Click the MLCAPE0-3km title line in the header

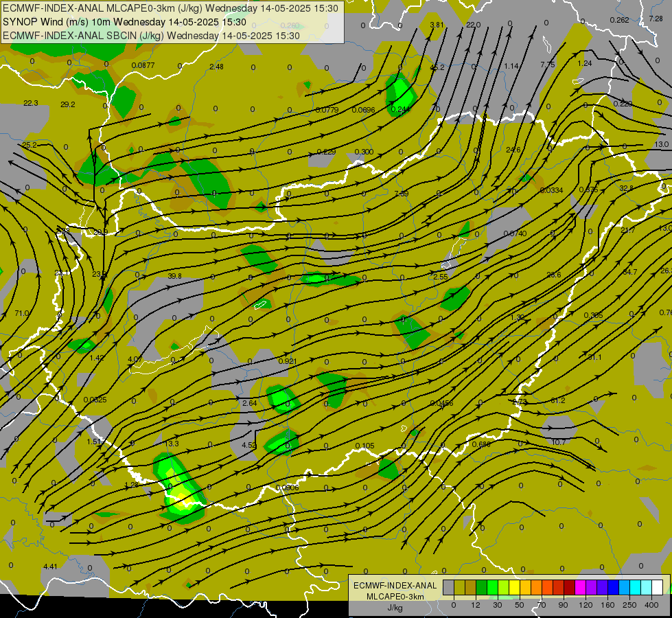click(x=170, y=8)
